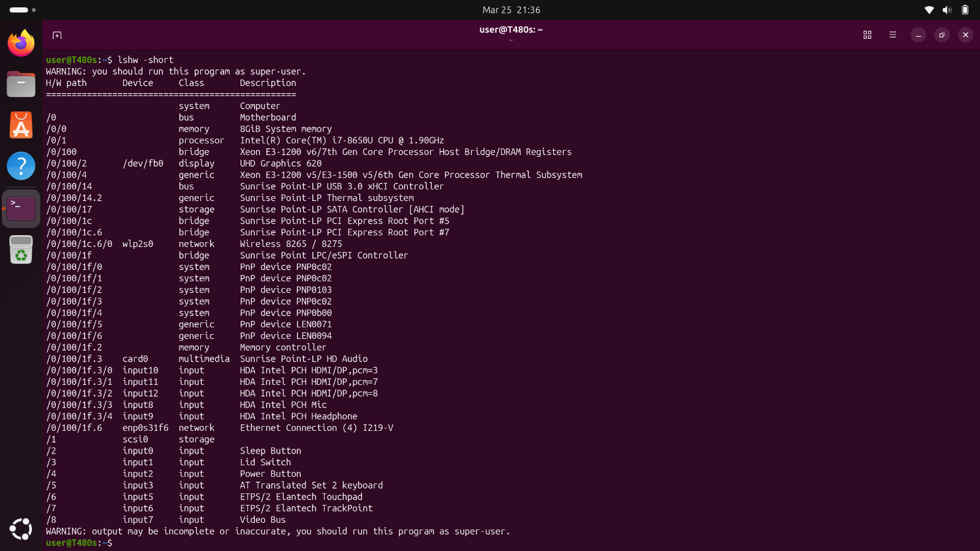
Task: Open the clock showing Mar 25 21:36
Action: tap(511, 10)
